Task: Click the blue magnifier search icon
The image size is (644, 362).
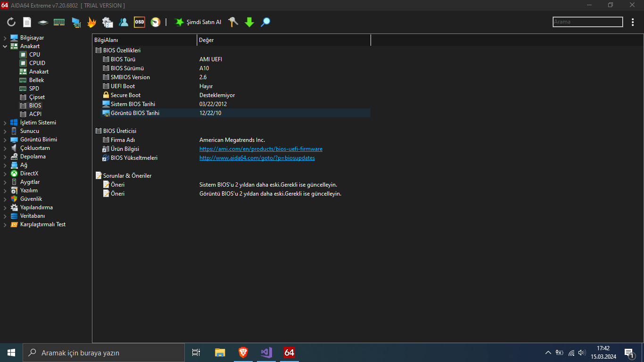Action: click(265, 22)
